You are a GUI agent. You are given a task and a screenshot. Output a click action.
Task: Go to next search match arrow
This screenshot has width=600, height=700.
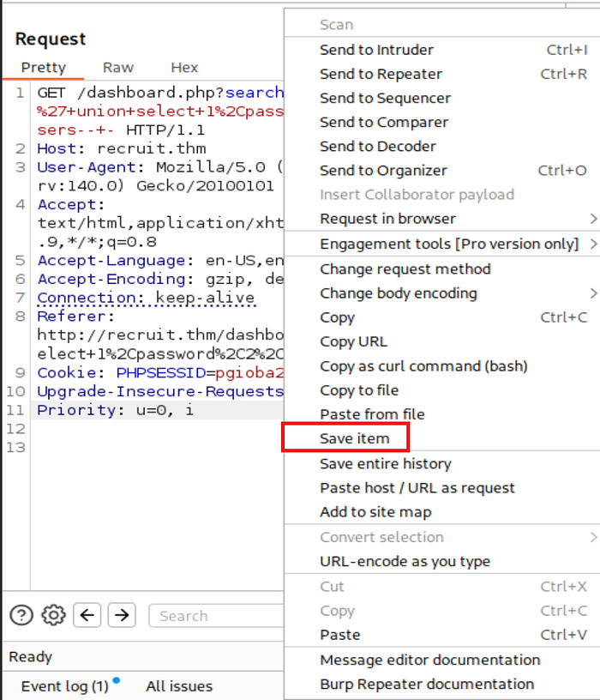[122, 615]
